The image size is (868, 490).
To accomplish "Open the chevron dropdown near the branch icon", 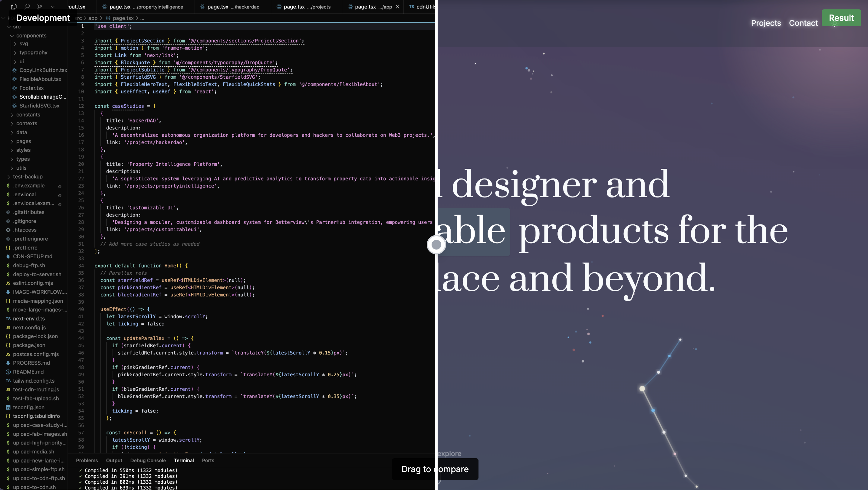I will click(x=53, y=7).
